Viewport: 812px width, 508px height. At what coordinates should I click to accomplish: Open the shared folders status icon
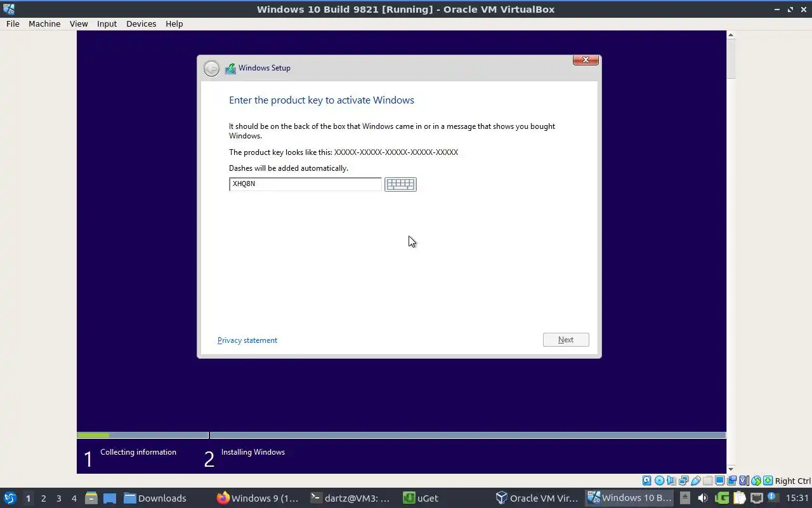(707, 481)
